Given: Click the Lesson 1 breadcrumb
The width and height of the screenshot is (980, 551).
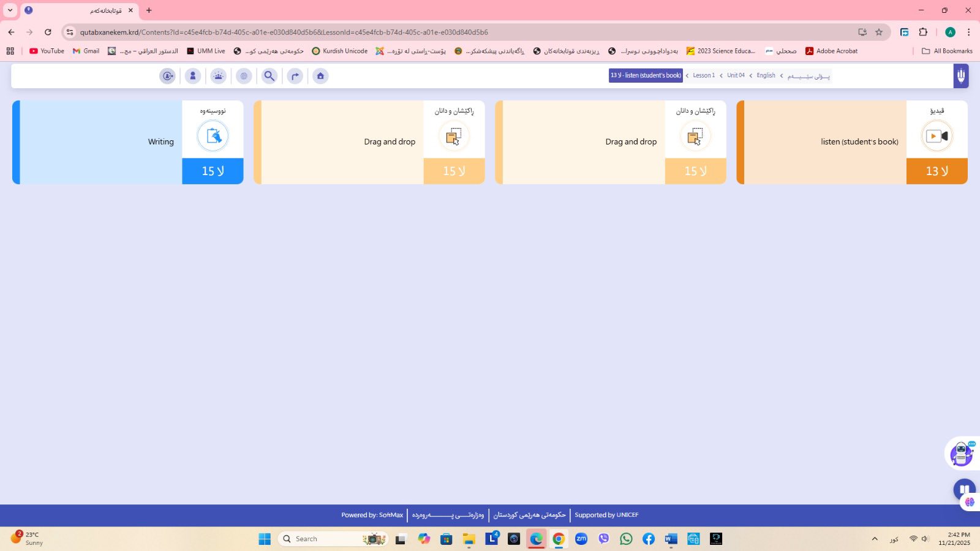Looking at the screenshot, I should click(x=703, y=76).
